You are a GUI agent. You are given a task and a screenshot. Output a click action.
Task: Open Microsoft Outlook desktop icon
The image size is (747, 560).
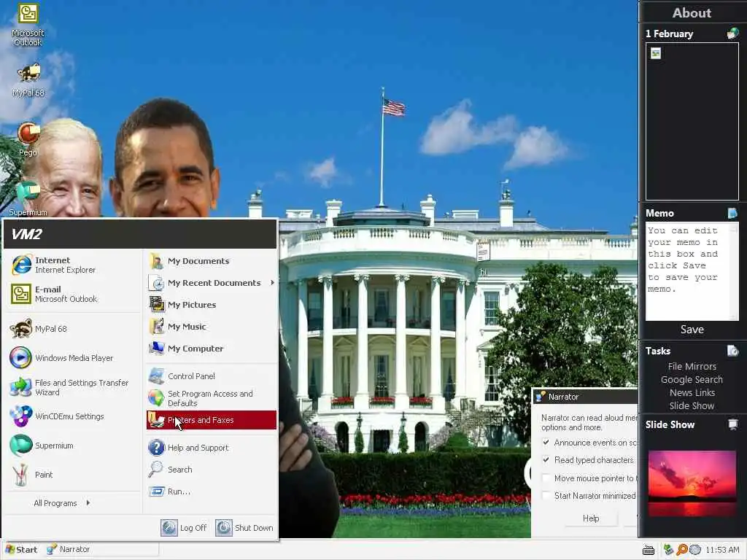click(28, 25)
